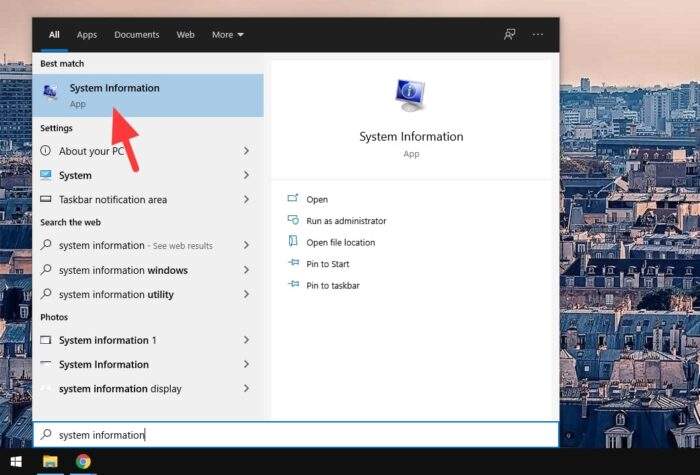The image size is (700, 475).
Task: Select the System Information photo result
Action: click(x=148, y=364)
